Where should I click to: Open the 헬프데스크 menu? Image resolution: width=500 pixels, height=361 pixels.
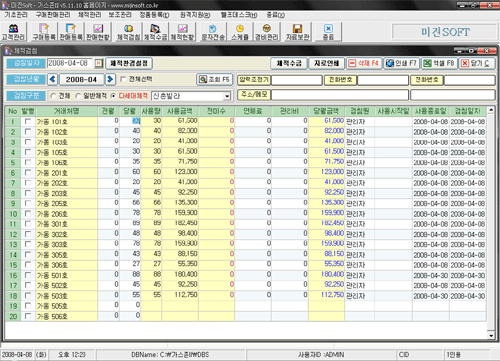point(239,15)
